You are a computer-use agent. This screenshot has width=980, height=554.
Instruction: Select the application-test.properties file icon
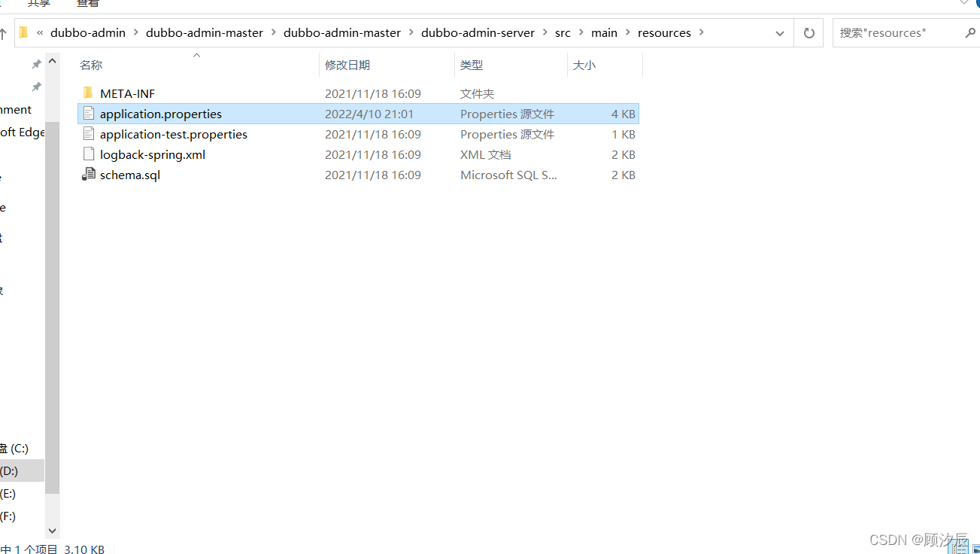89,134
